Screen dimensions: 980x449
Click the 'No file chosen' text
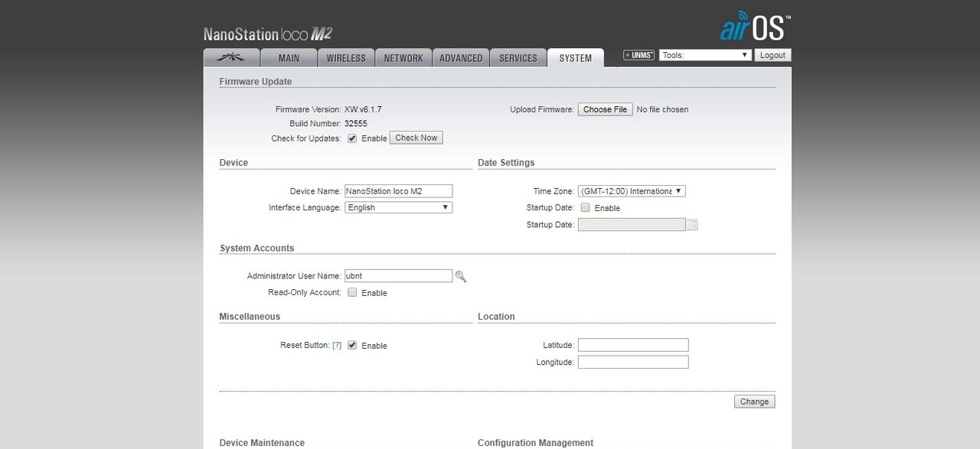(x=662, y=109)
